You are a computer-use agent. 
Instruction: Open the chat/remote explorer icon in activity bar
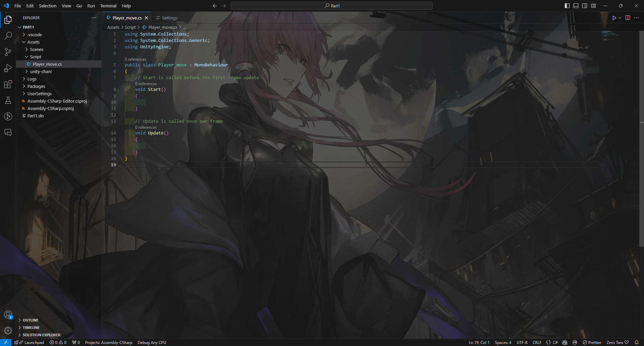point(8,132)
